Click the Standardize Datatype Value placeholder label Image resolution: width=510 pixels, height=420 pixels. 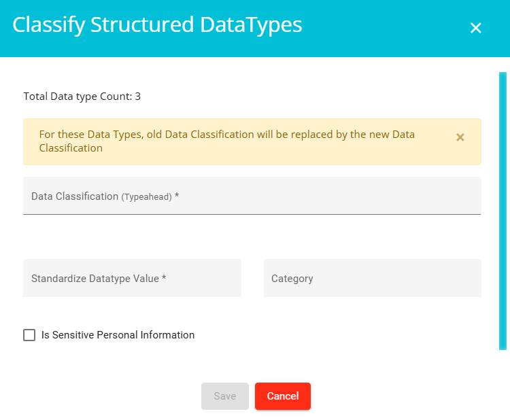(99, 278)
